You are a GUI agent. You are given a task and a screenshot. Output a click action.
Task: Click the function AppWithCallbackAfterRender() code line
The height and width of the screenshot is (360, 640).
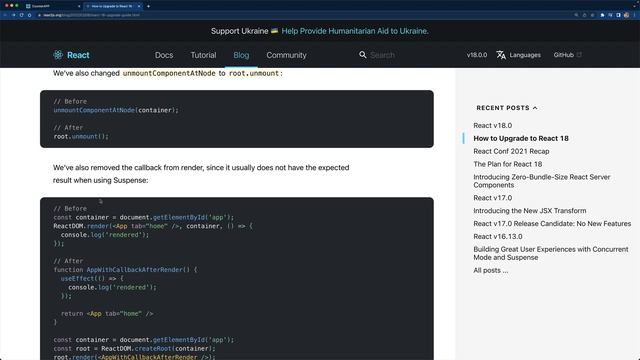click(125, 270)
